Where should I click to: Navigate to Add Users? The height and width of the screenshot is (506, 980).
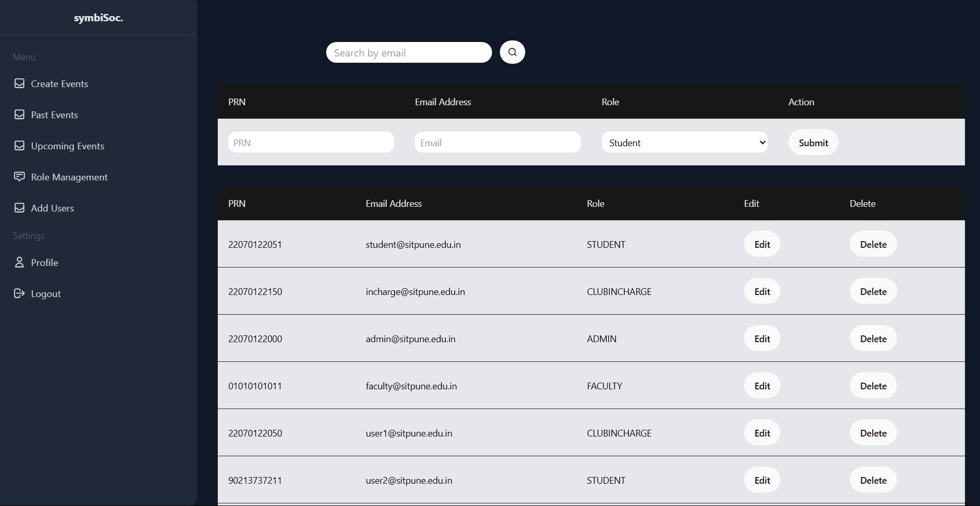52,208
